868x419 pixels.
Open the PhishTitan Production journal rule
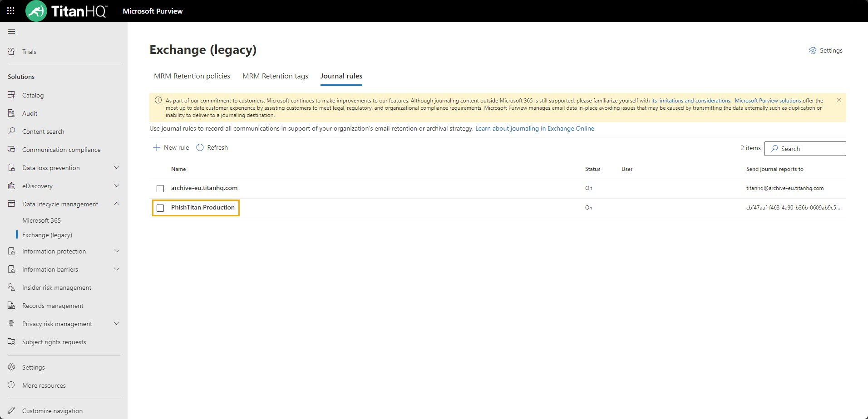tap(203, 207)
